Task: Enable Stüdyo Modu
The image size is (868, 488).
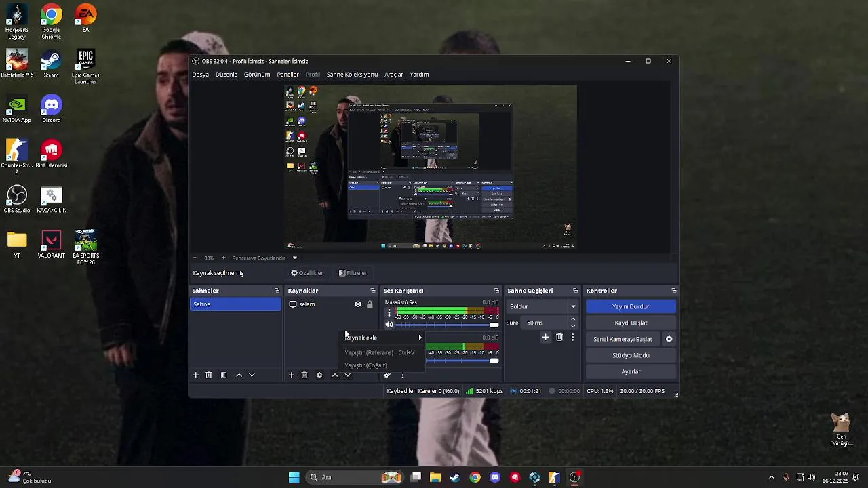Action: click(631, 355)
